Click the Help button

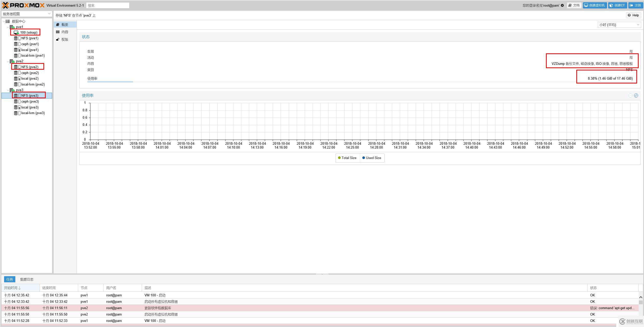point(633,15)
